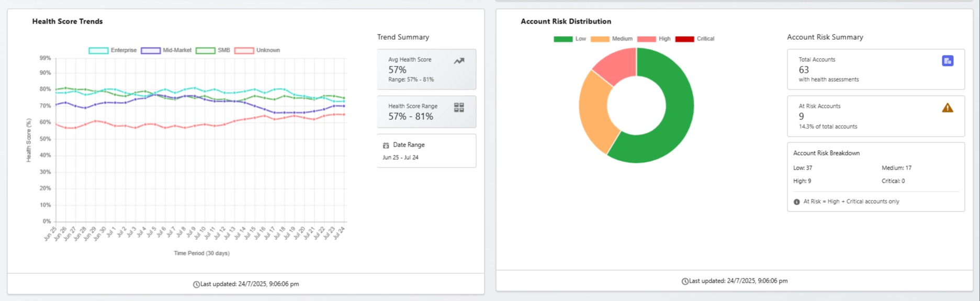The width and height of the screenshot is (980, 301).
Task: Click the calendar icon beside Date Range
Action: pyautogui.click(x=386, y=146)
